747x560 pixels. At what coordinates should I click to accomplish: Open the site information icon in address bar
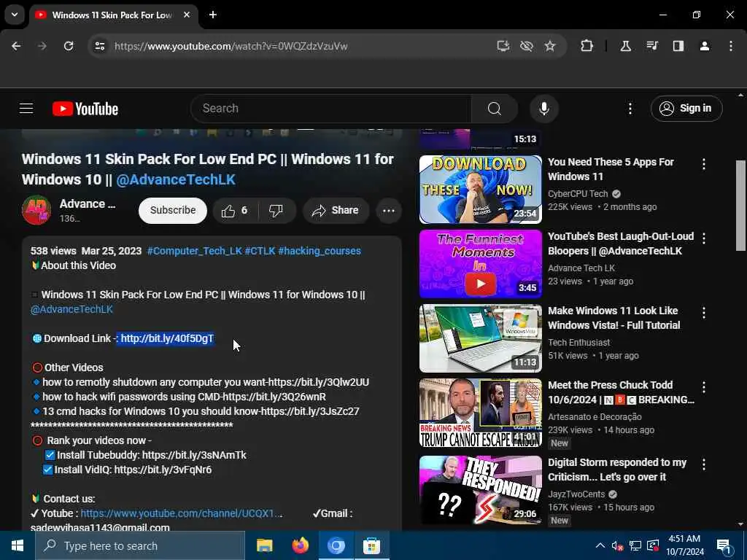click(99, 46)
